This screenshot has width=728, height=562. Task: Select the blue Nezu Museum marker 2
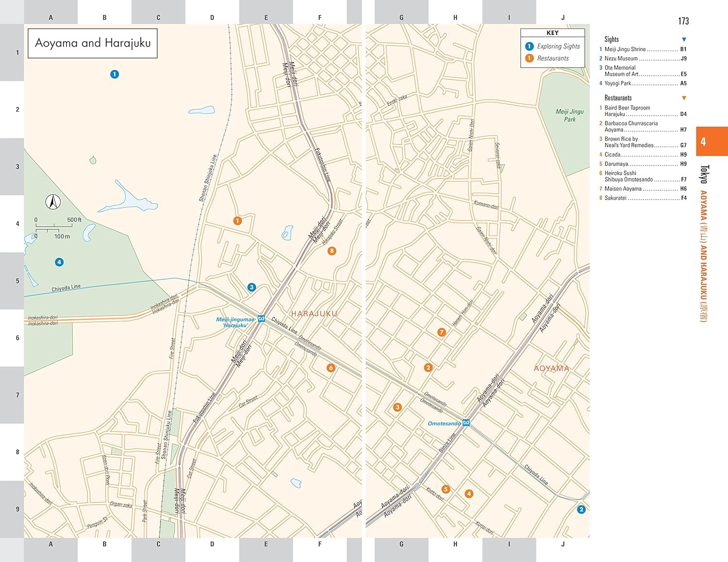(581, 510)
